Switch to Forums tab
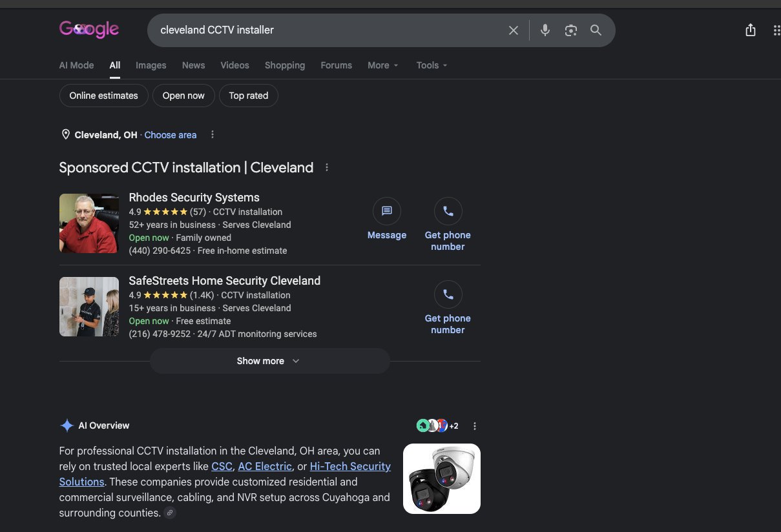Screen dimensions: 781x532 click(337, 65)
